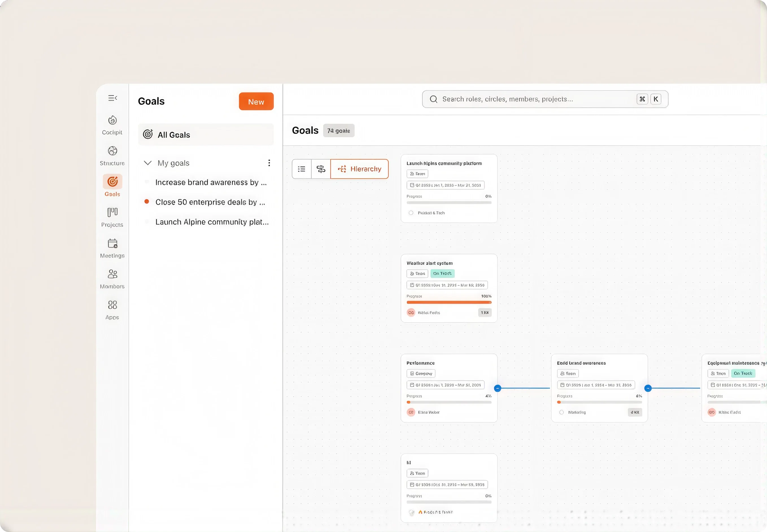Switch to the timeline view
767x532 pixels.
(x=321, y=169)
